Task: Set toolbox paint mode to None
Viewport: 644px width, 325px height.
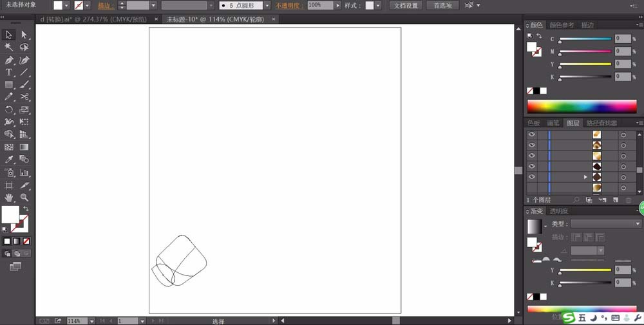Action: [x=26, y=241]
